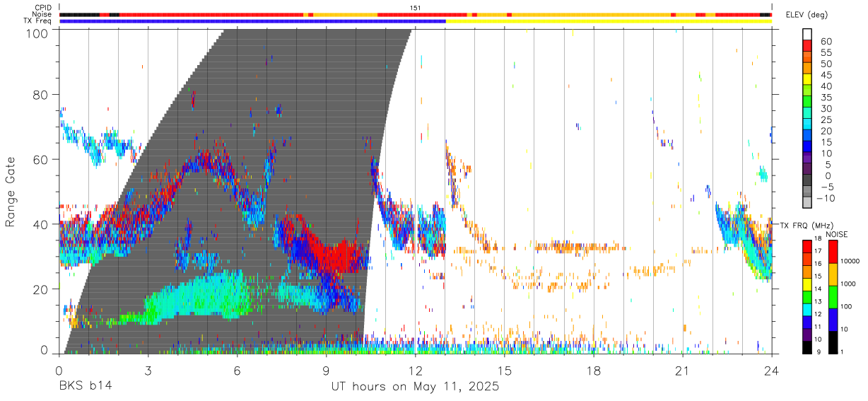Image resolution: width=868 pixels, height=401 pixels.
Task: Click the elevation colorbar label '55'
Action: point(825,52)
